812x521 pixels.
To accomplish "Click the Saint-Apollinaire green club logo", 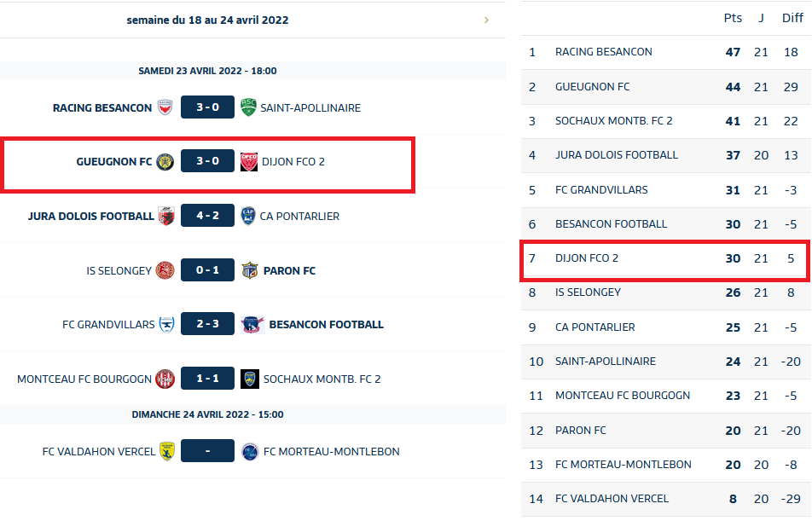I will [x=248, y=107].
